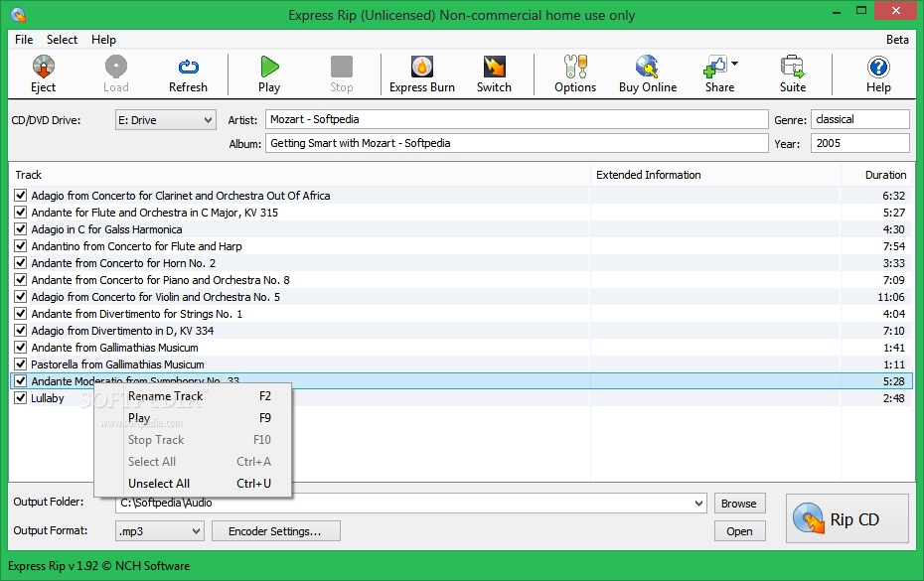Viewport: 924px width, 581px height.
Task: Open the Options toolbar icon
Action: click(575, 67)
